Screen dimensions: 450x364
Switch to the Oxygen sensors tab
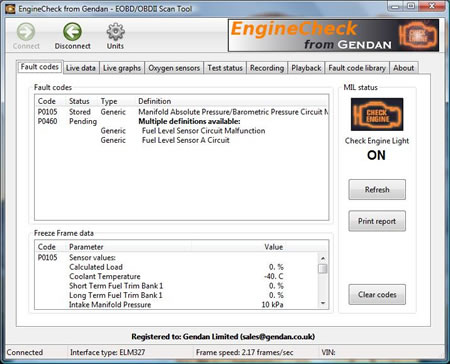[174, 68]
